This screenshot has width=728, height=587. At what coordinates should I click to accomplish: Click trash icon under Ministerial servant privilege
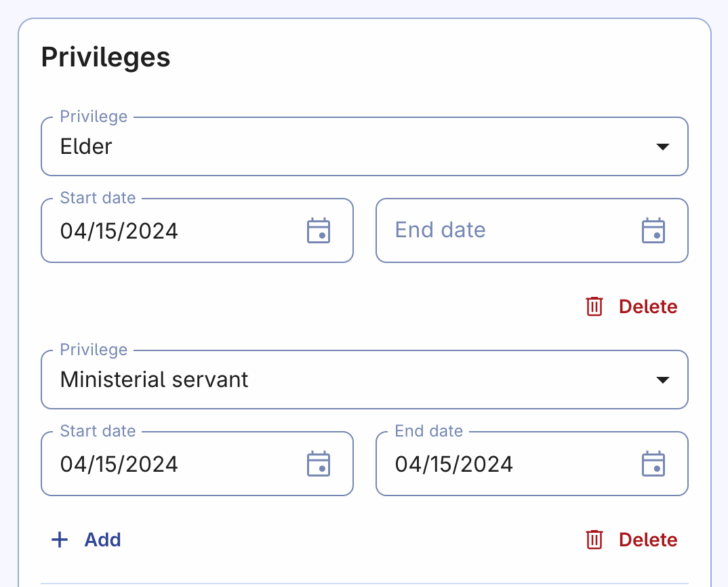[x=594, y=540]
